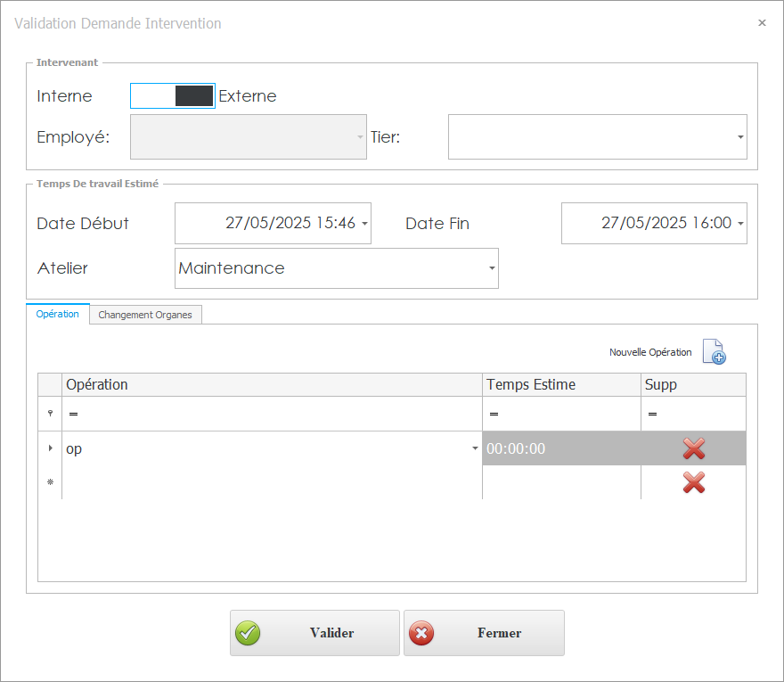Open the Atelier Maintenance dropdown
784x682 pixels.
pyautogui.click(x=492, y=269)
